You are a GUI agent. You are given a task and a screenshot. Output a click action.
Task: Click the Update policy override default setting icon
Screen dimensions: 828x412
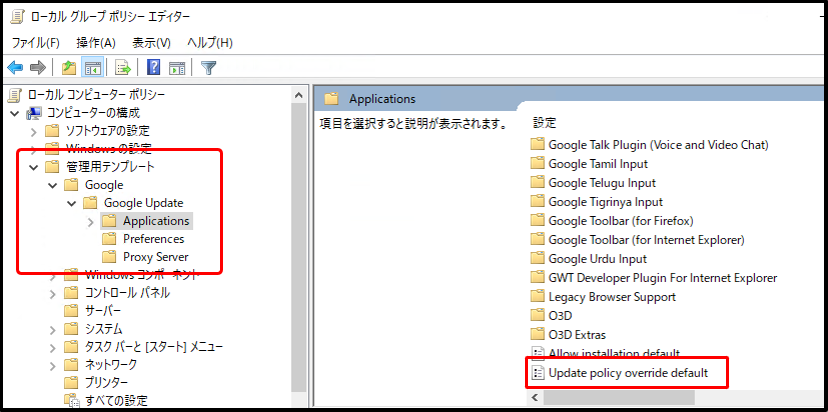click(x=538, y=373)
